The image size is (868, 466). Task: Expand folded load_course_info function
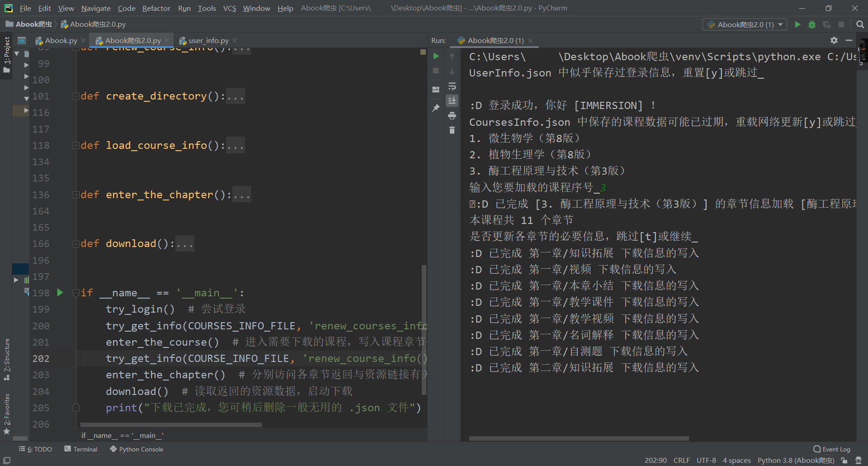[76, 145]
